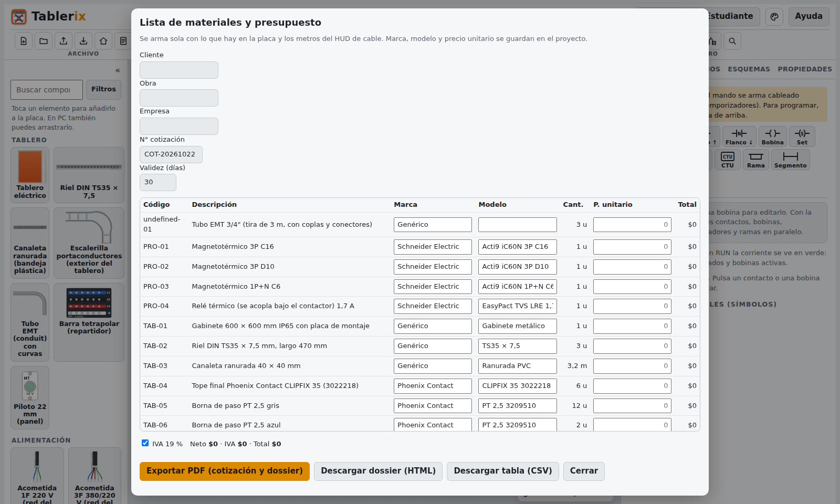Click the Validez (días) field
This screenshot has width=840, height=504.
click(158, 182)
